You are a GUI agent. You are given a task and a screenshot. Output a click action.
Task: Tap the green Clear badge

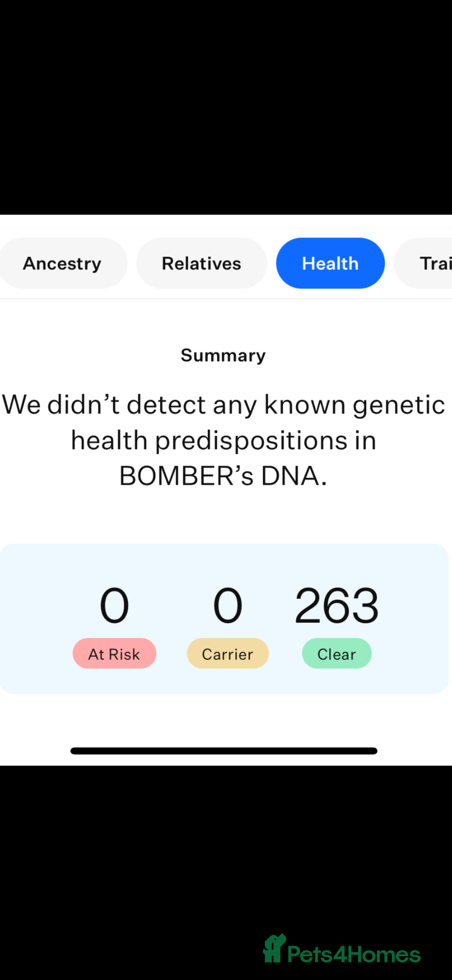coord(336,653)
